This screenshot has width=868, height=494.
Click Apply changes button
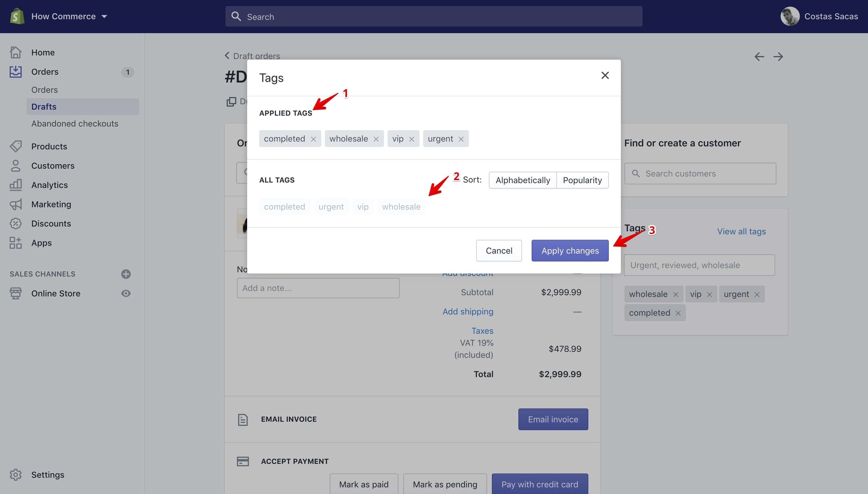point(570,251)
